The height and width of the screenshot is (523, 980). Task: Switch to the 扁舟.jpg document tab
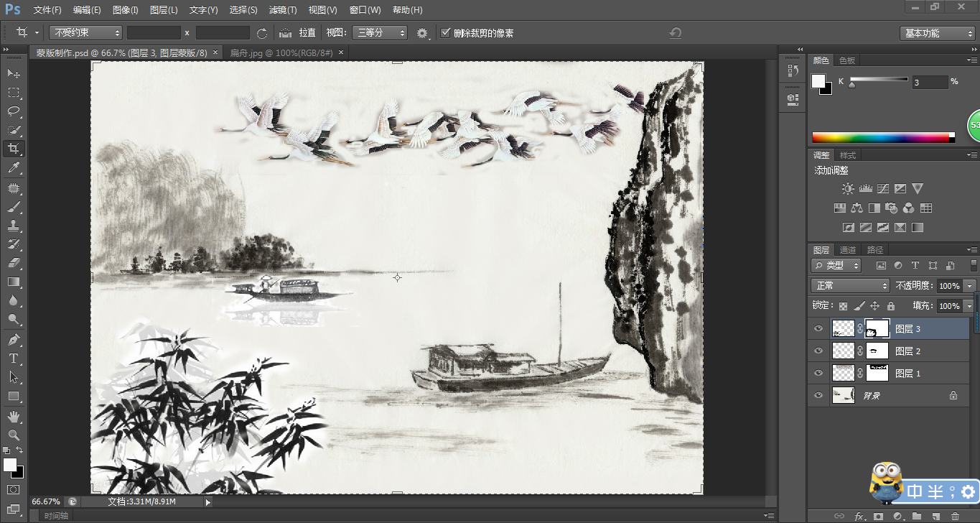281,52
